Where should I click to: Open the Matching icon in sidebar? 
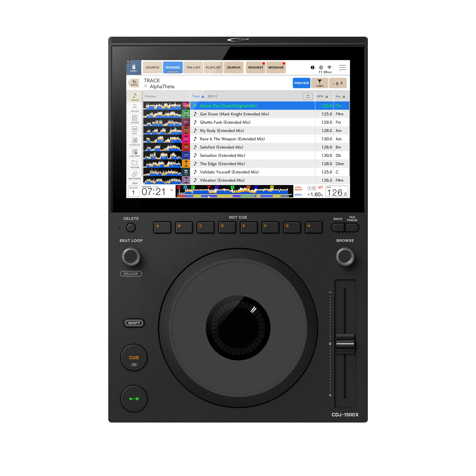(x=135, y=175)
